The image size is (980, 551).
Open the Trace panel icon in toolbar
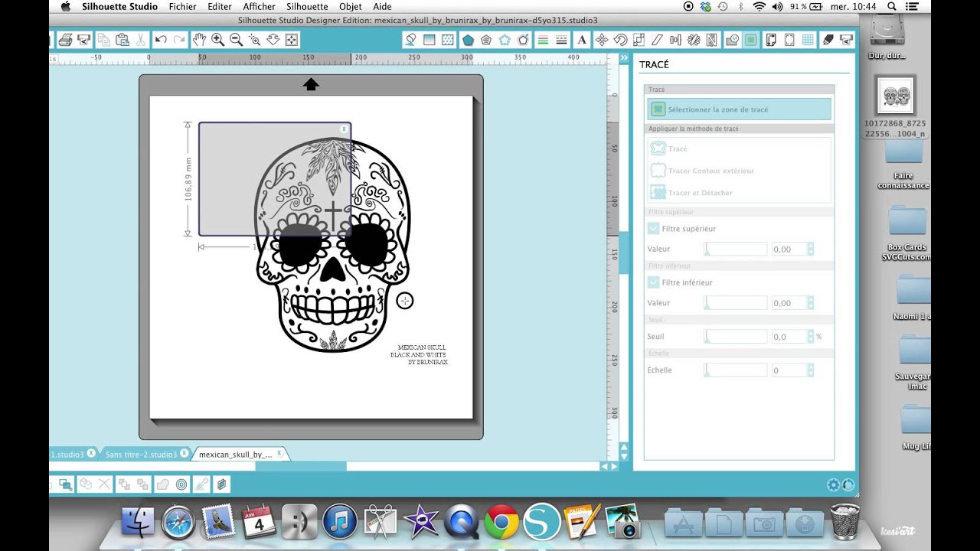tap(750, 40)
